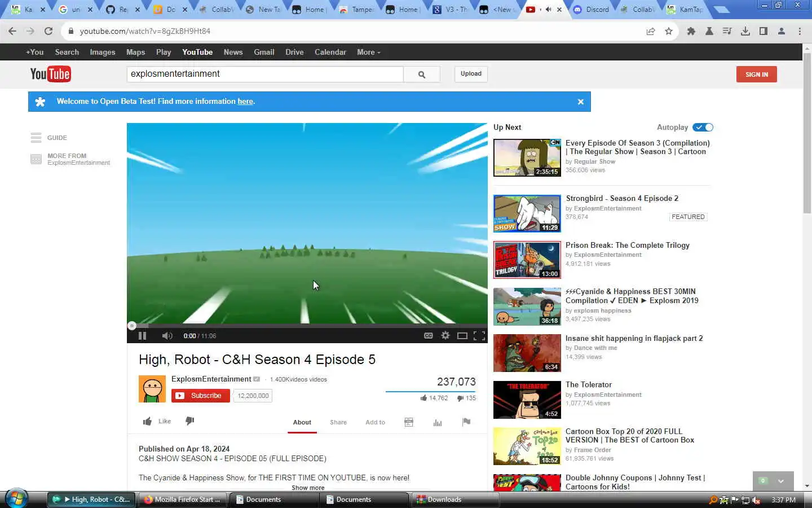This screenshot has width=812, height=508.
Task: Mute the video using the speaker icon
Action: pyautogui.click(x=167, y=336)
